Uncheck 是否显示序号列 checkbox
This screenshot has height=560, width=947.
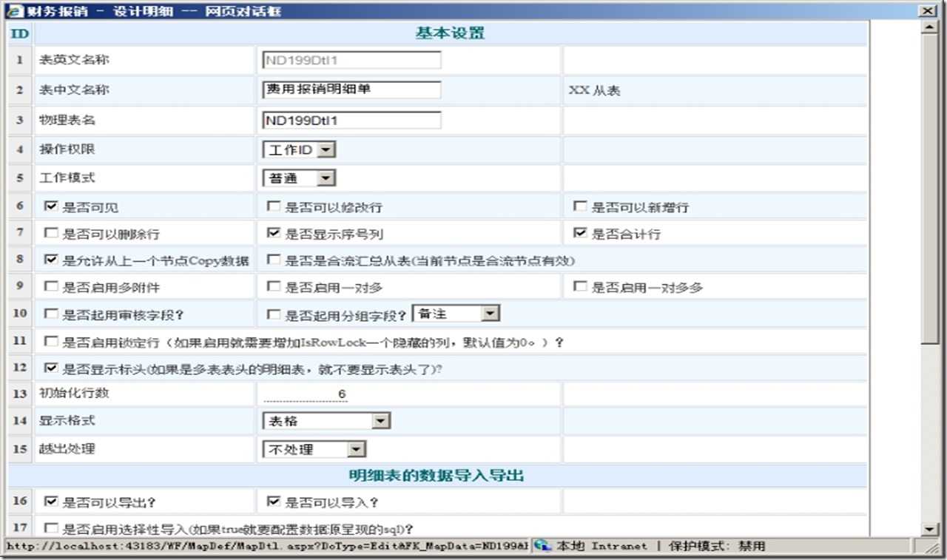(x=273, y=233)
